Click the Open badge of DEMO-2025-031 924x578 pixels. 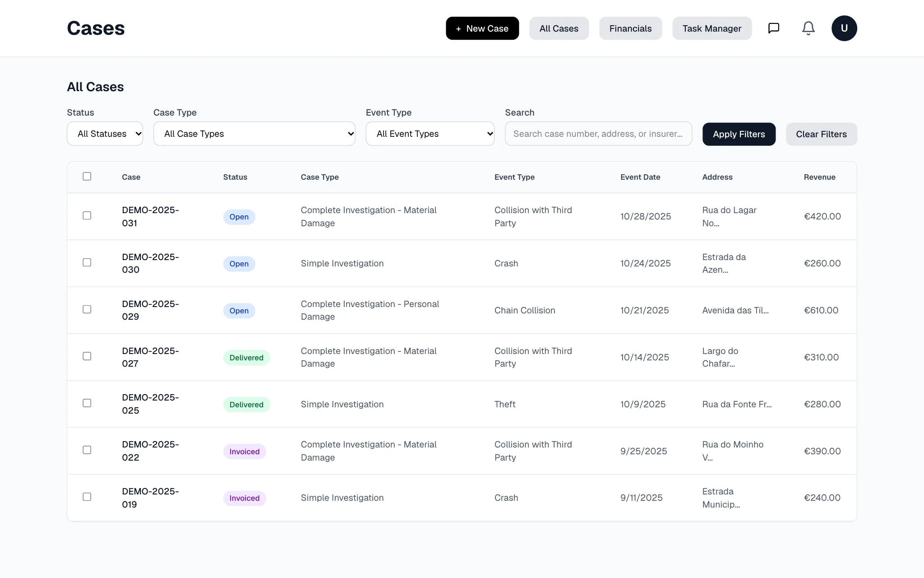click(x=239, y=217)
